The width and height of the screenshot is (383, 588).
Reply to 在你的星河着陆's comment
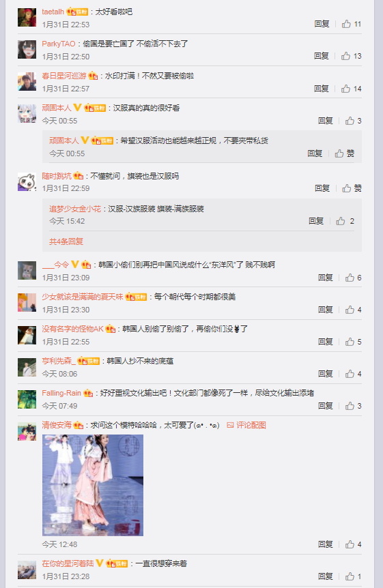tap(326, 576)
